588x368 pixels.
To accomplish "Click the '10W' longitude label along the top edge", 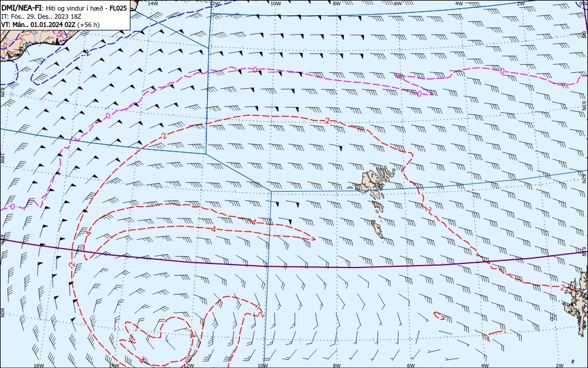I will point(275,4).
